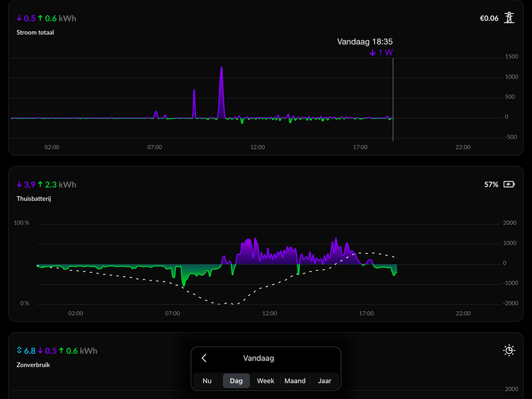Click the green up arrow beside 2.3 kWh
This screenshot has width=532, height=399.
click(41, 184)
